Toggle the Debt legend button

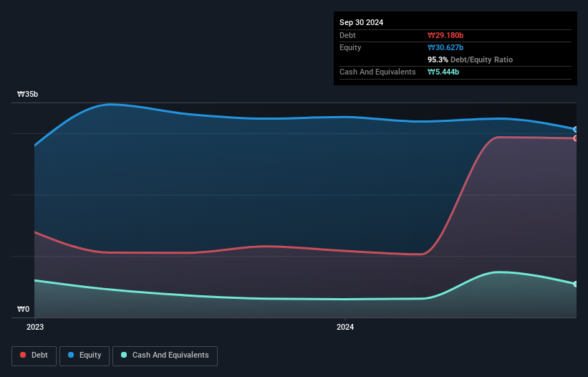click(x=34, y=355)
